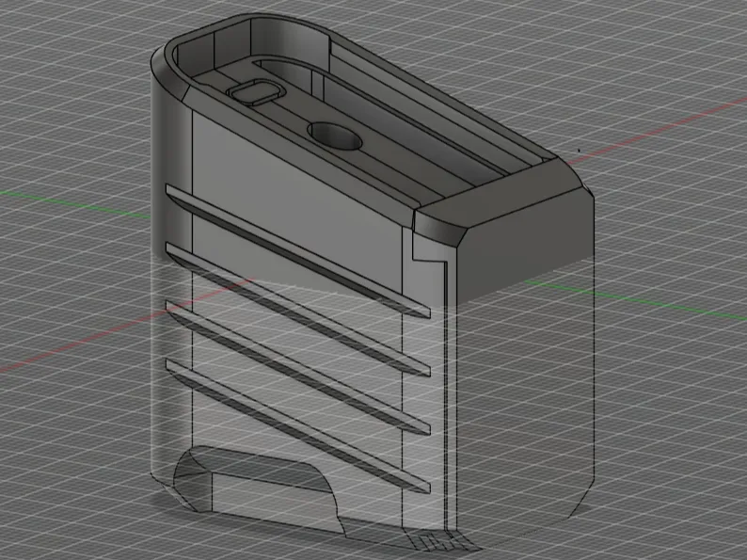Click the small rounded rectangular recess on top

pyautogui.click(x=256, y=91)
